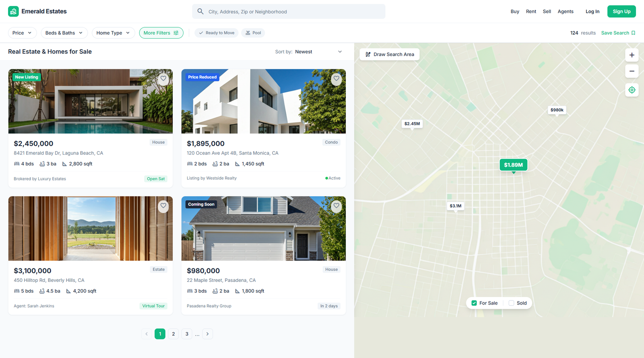Viewport: 644px width, 358px height.
Task: Click the Save Search link
Action: click(x=618, y=33)
